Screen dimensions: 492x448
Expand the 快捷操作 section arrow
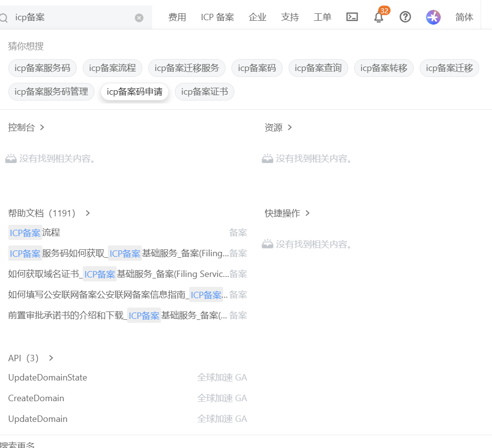coord(307,213)
